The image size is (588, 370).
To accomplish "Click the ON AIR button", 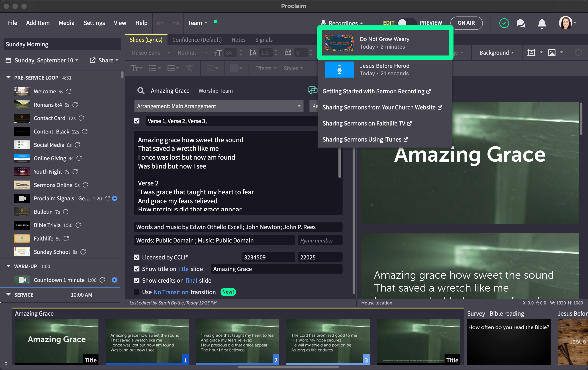I will (x=466, y=23).
